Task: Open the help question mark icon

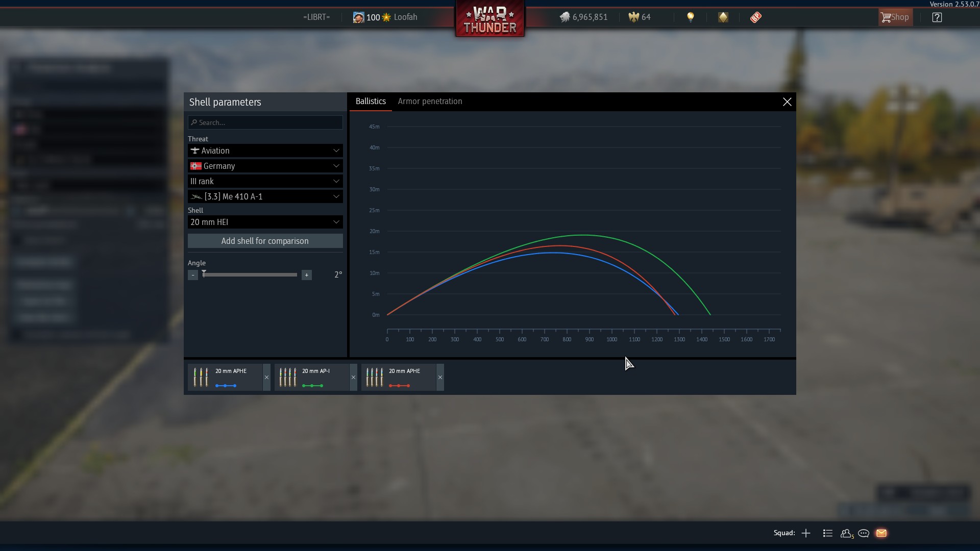Action: (x=937, y=17)
